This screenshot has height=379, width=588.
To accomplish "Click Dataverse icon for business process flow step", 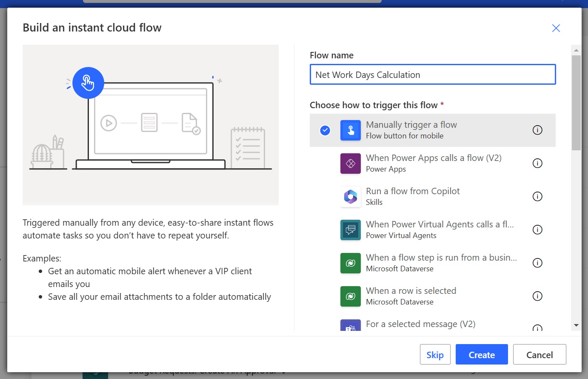I will pyautogui.click(x=351, y=263).
